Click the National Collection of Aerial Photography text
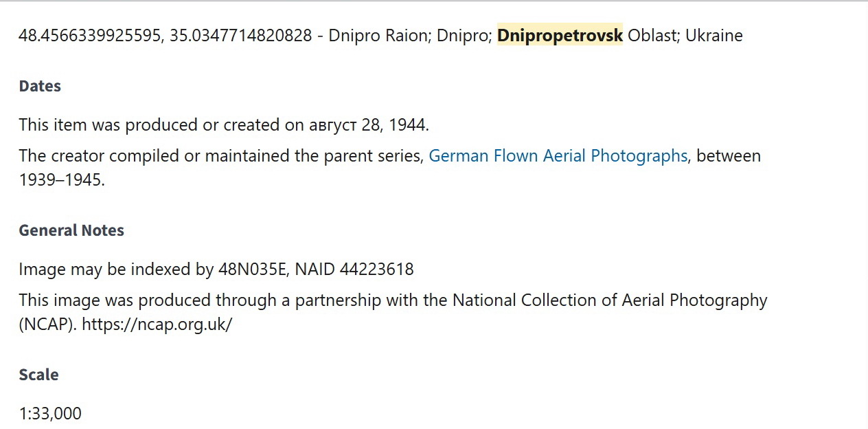Image resolution: width=868 pixels, height=429 pixels. 610,300
